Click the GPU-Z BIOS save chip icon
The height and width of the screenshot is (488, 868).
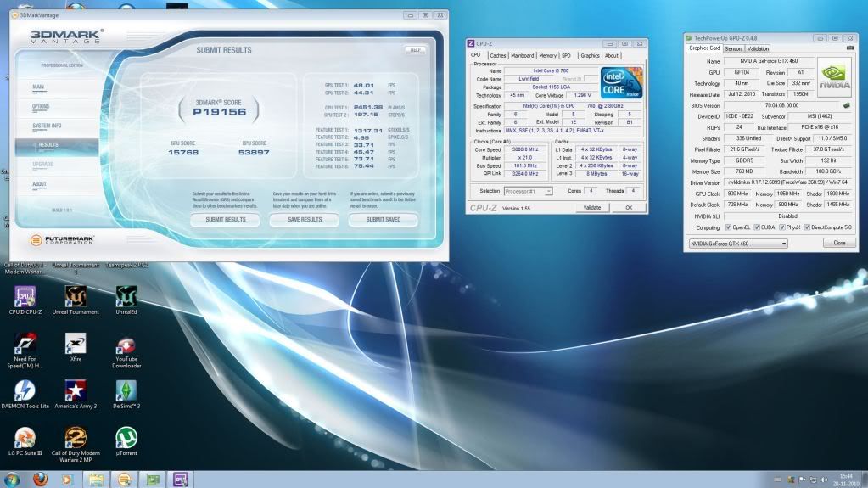point(846,104)
